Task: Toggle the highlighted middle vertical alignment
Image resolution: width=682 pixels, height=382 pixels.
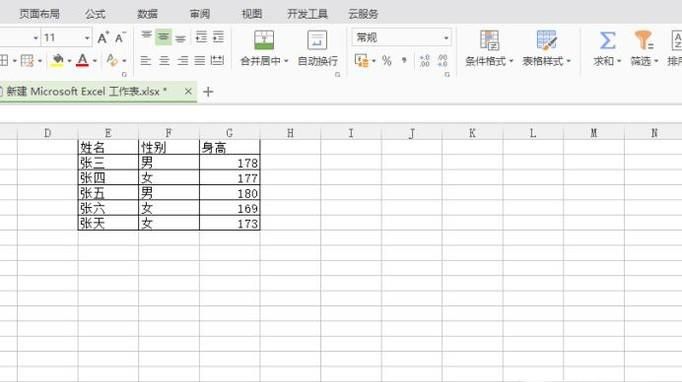Action: click(164, 37)
